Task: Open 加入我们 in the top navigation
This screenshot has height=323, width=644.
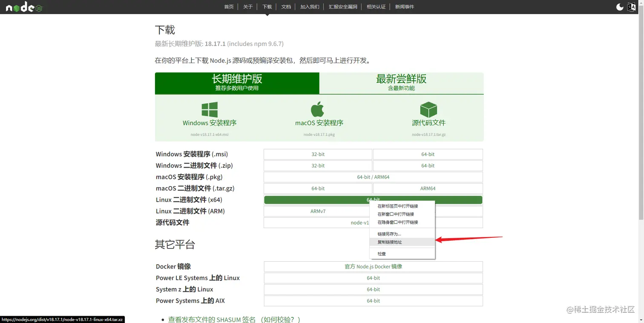Action: coord(310,7)
